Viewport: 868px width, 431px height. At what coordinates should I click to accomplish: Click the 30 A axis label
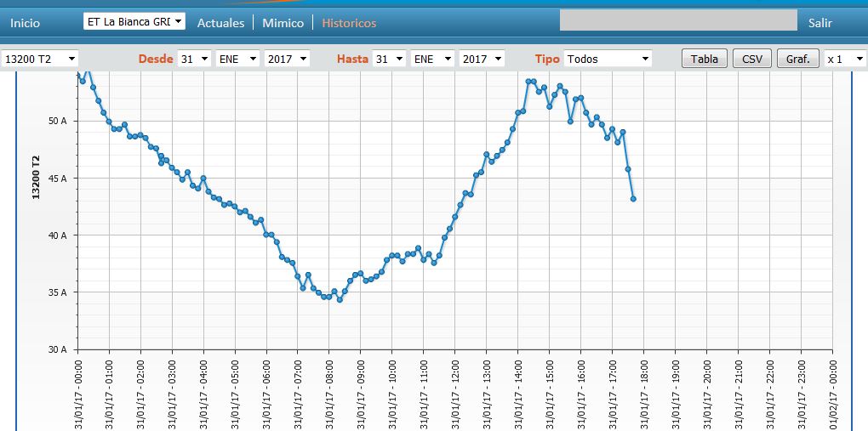(x=57, y=349)
